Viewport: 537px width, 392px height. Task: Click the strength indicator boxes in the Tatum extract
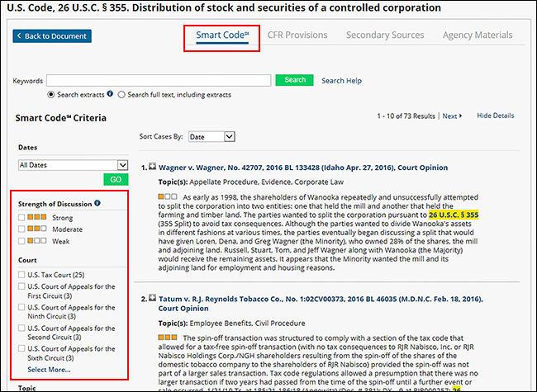[x=167, y=338]
